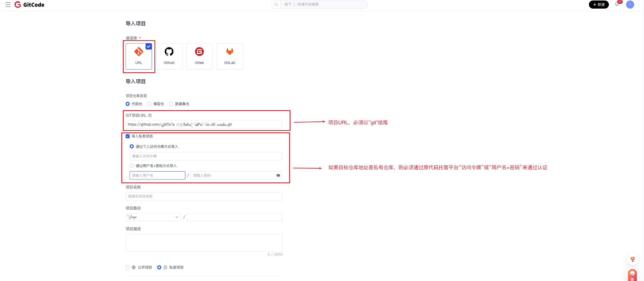Focus the 请输入访问令牌 token field

pyautogui.click(x=206, y=156)
